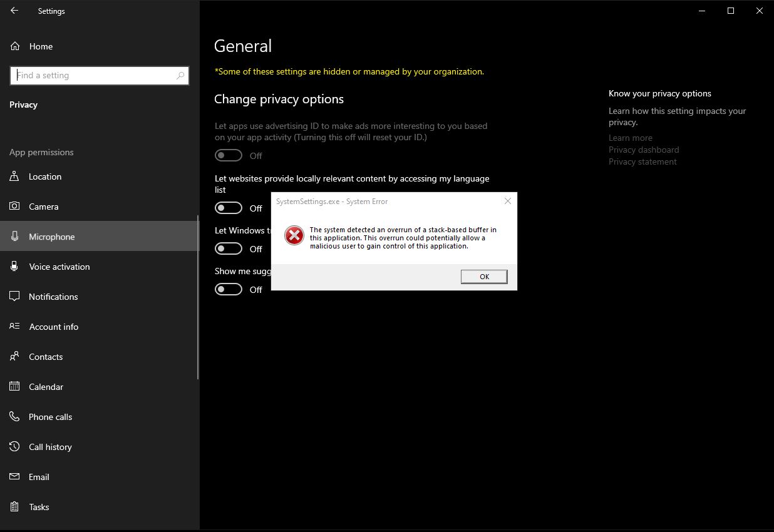Viewport: 774px width, 532px height.
Task: Click the Tasks clipboard icon
Action: [14, 507]
